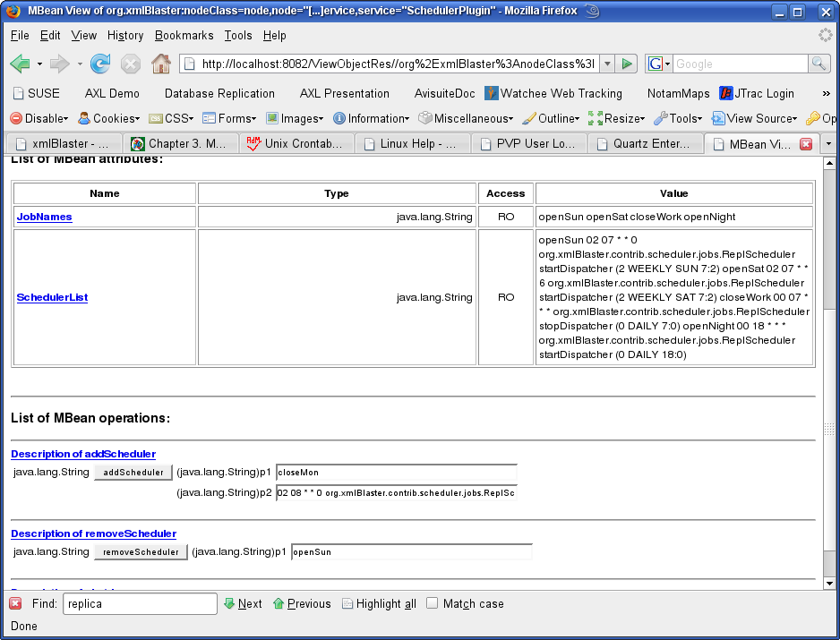Open the Images toolbar menu
840x640 pixels.
(x=296, y=118)
